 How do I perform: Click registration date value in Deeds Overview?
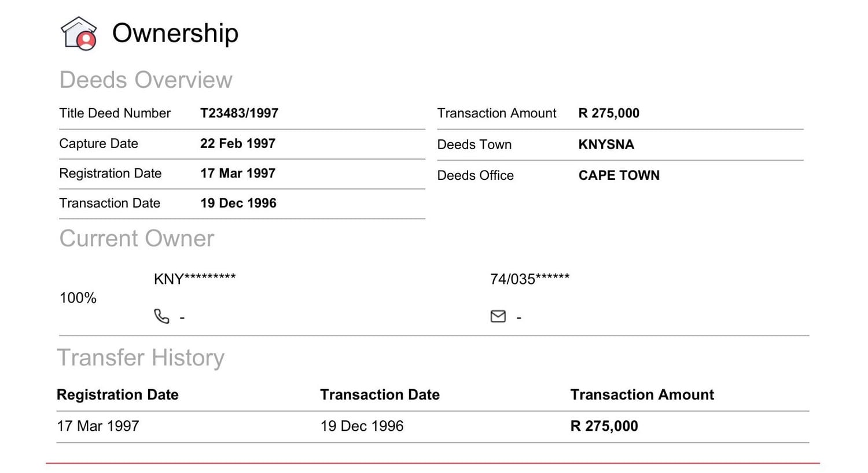[238, 173]
